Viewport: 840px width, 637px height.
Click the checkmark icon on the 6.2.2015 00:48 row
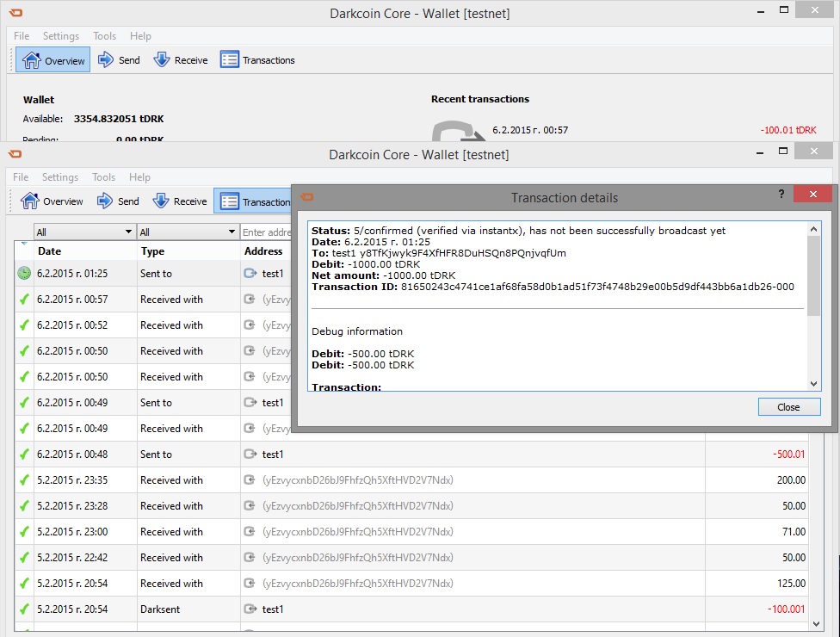tap(24, 455)
